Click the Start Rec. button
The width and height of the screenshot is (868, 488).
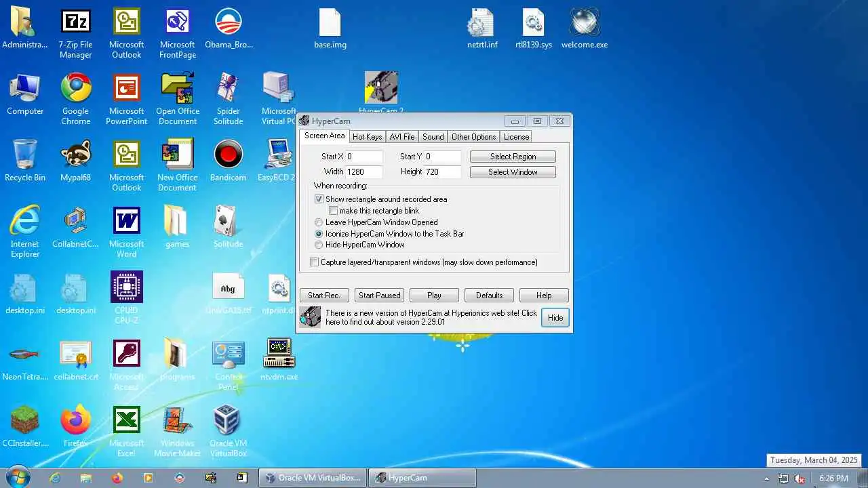324,296
